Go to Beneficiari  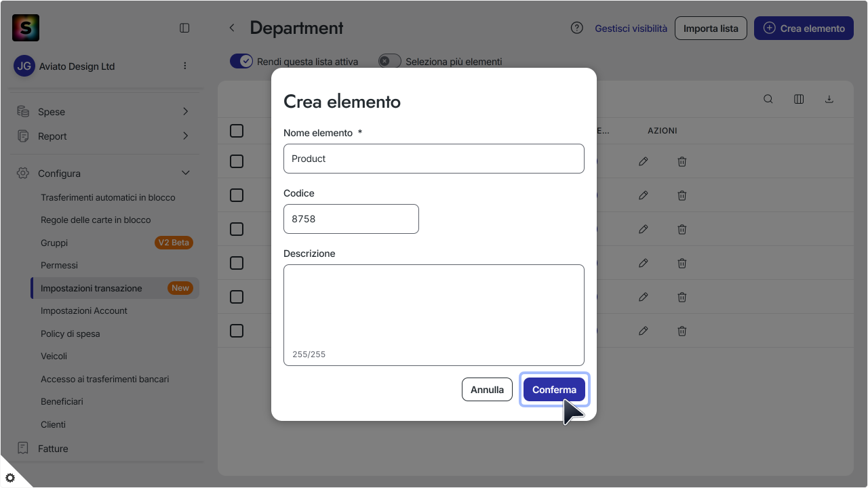click(62, 401)
